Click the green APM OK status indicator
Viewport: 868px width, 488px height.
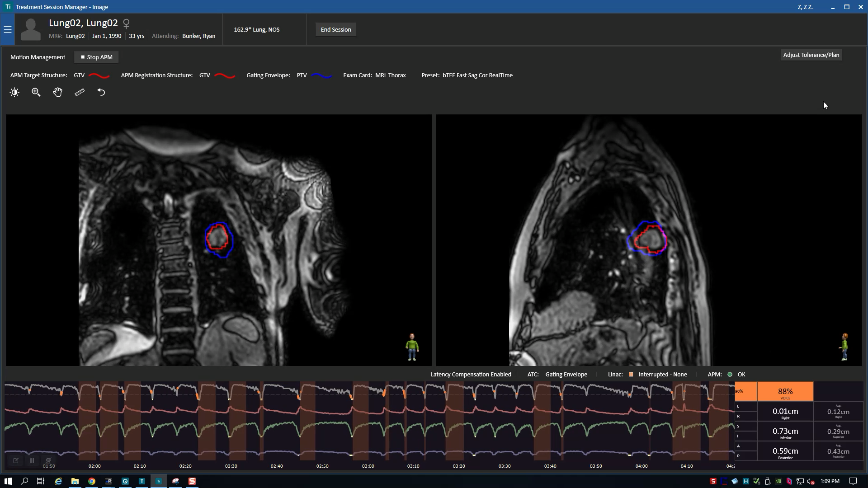(x=729, y=374)
